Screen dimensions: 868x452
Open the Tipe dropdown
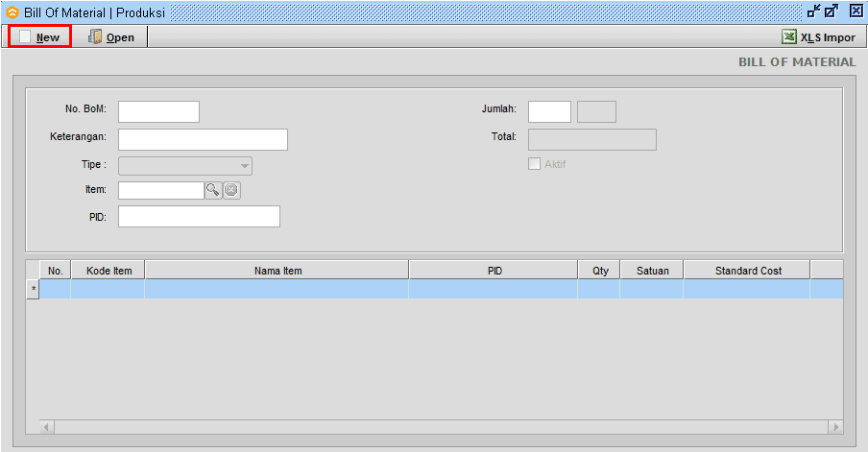click(185, 166)
